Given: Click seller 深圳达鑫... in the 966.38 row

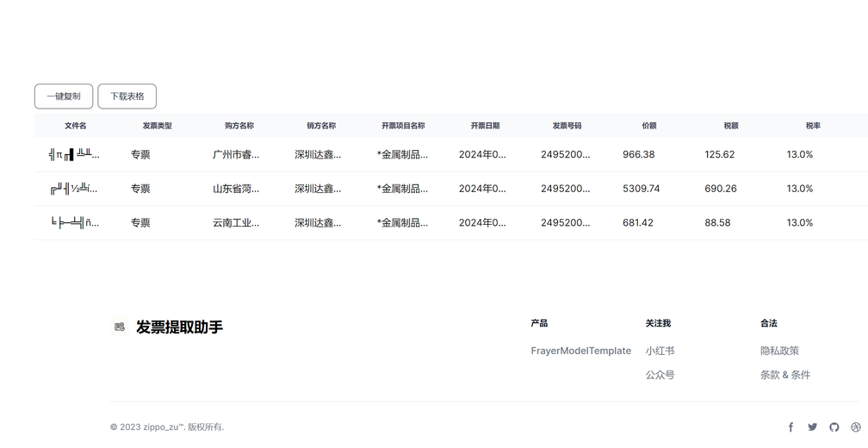Looking at the screenshot, I should 318,154.
